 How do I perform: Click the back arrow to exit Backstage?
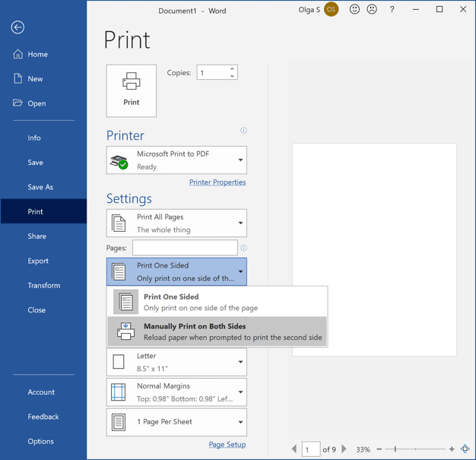[x=17, y=27]
